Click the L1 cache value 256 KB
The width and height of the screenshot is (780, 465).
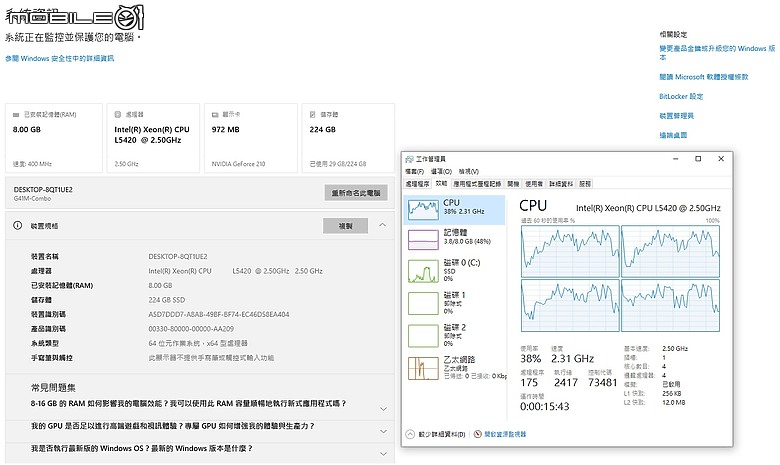coord(672,393)
